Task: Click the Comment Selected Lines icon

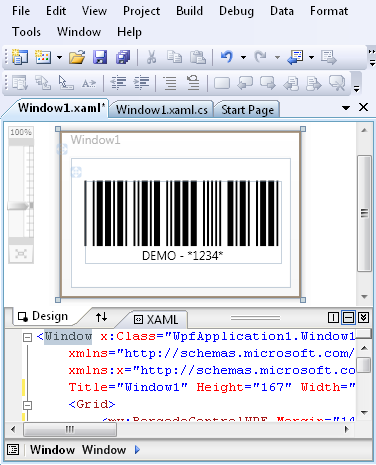Action: (x=170, y=83)
